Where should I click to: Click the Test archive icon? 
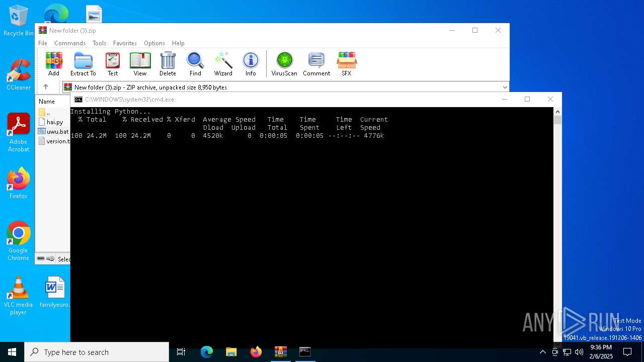(113, 64)
